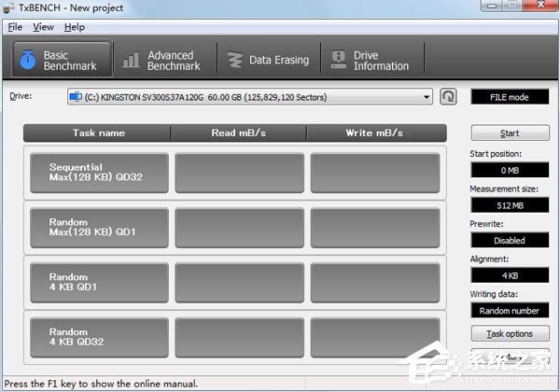Viewport: 560px width, 392px height.
Task: Toggle the FILE mode setting
Action: click(x=510, y=97)
